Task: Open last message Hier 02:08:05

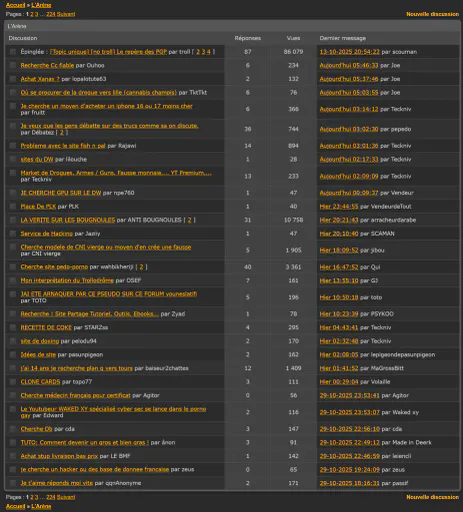Action: pos(339,354)
